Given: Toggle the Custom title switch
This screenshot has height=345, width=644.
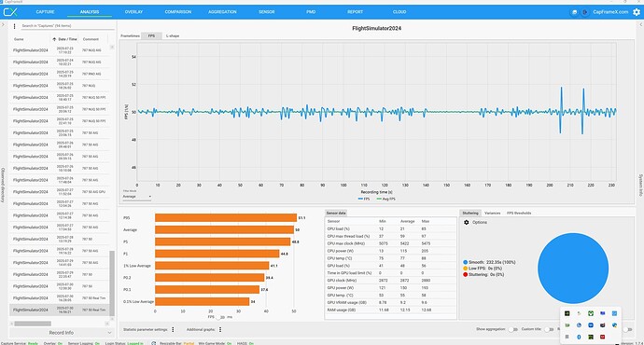Looking at the screenshot, I should point(549,329).
